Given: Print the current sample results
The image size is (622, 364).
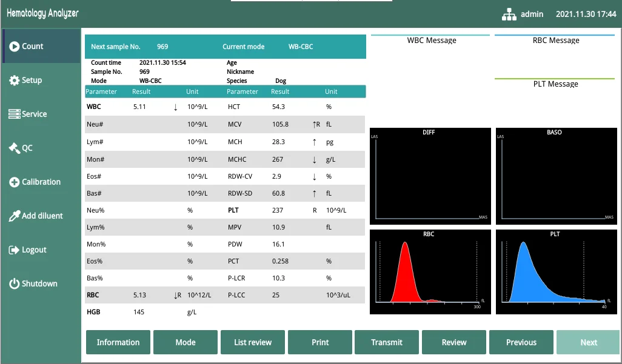Looking at the screenshot, I should 320,342.
